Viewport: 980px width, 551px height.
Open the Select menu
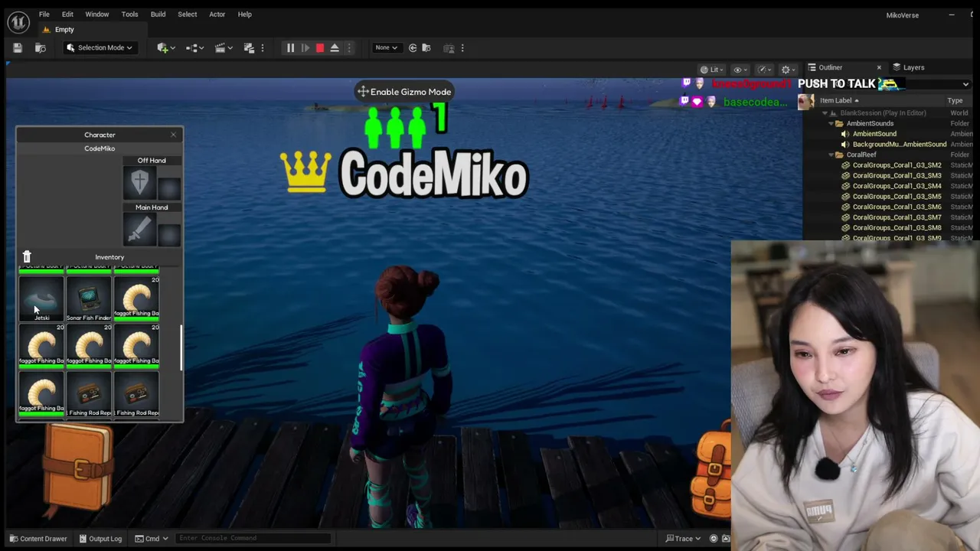(x=187, y=14)
